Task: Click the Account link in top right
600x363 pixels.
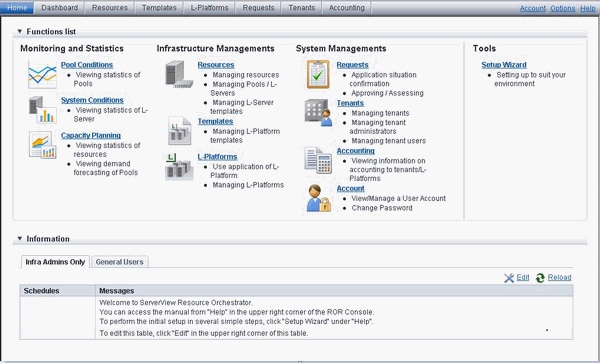Action: pyautogui.click(x=533, y=8)
